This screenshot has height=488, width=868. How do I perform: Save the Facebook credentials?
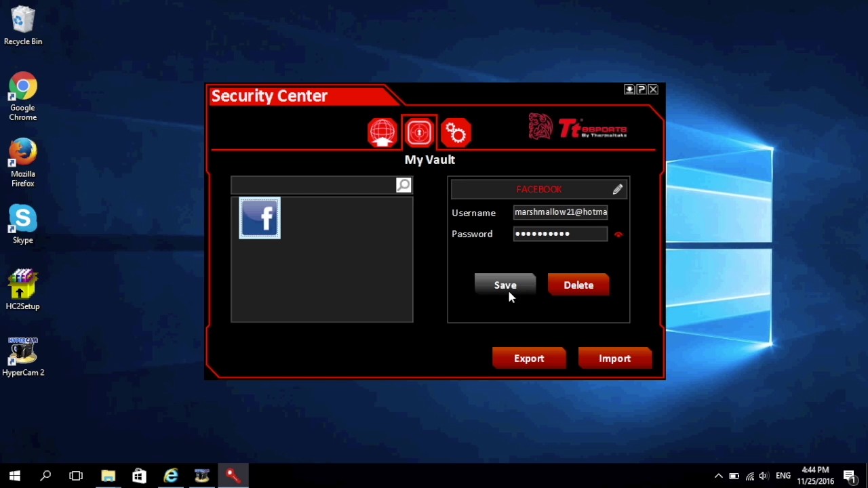(x=505, y=285)
